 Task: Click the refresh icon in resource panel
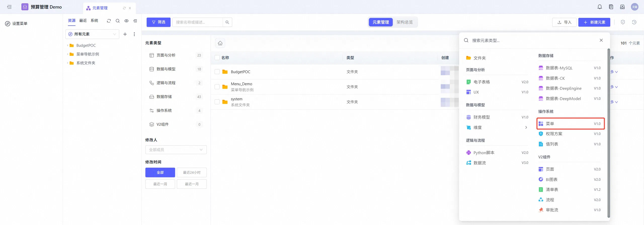tap(109, 21)
